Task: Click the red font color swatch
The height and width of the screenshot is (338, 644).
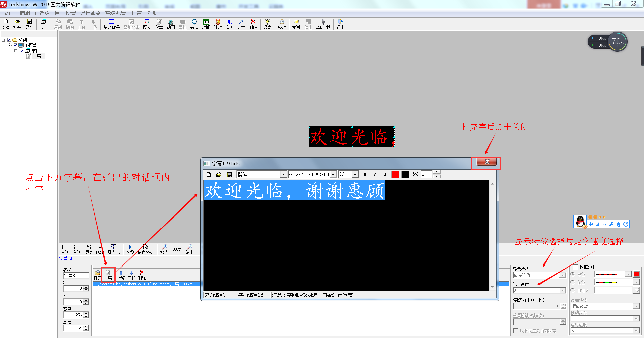Action: (x=395, y=174)
